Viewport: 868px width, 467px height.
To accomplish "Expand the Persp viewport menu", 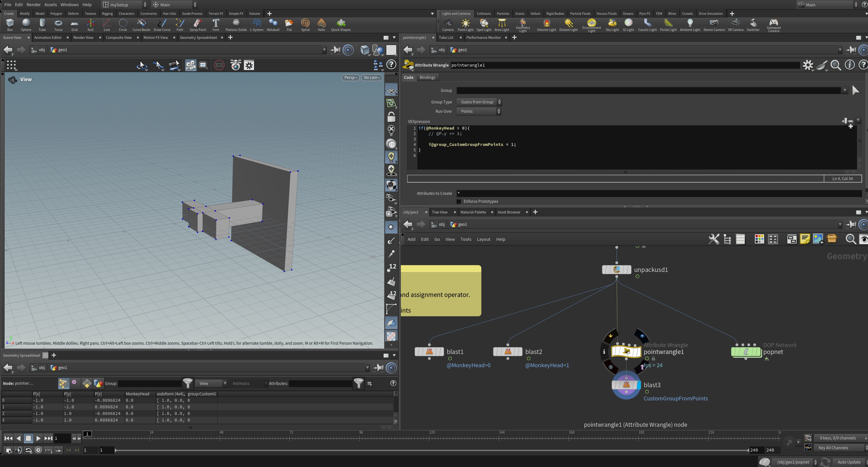I will [350, 78].
